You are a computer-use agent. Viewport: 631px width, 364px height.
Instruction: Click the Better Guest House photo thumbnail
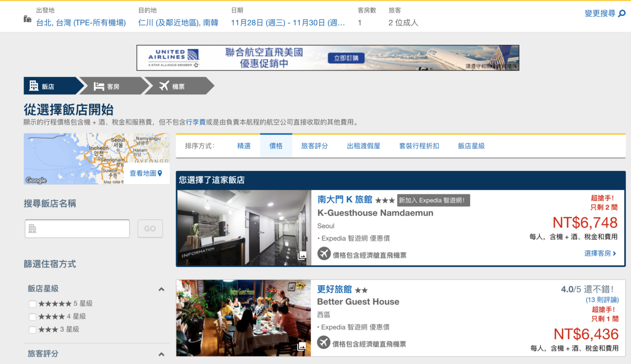244,318
